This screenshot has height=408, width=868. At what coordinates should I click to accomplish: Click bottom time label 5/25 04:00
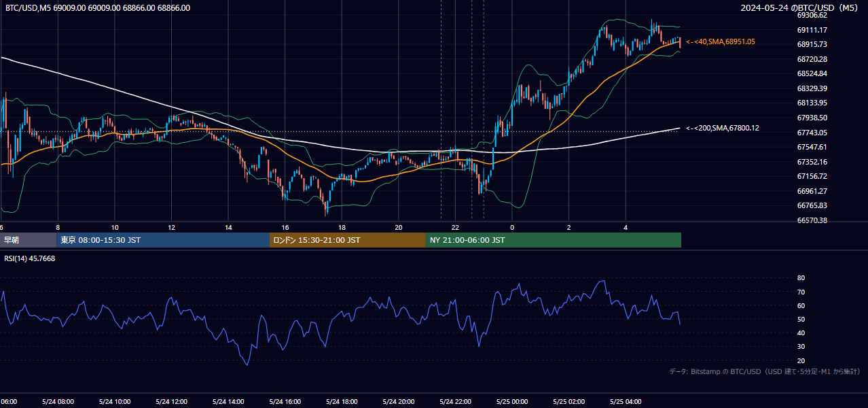tap(626, 401)
